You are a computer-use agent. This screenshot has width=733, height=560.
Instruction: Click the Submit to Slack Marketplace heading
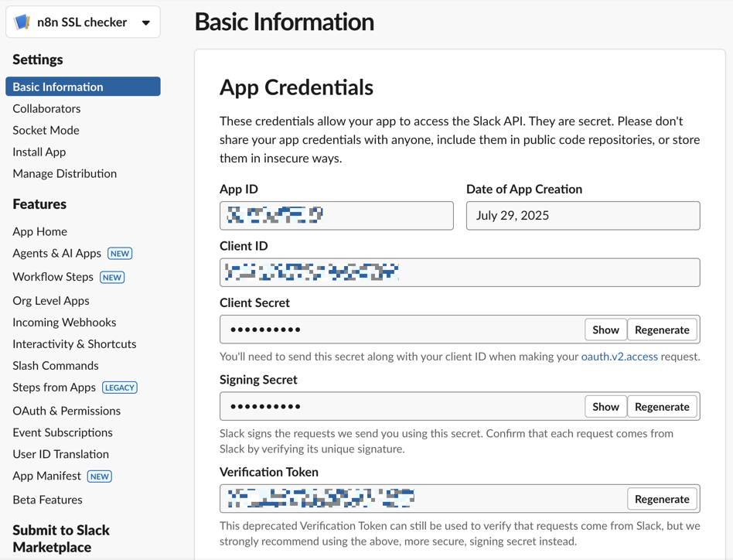pyautogui.click(x=61, y=538)
